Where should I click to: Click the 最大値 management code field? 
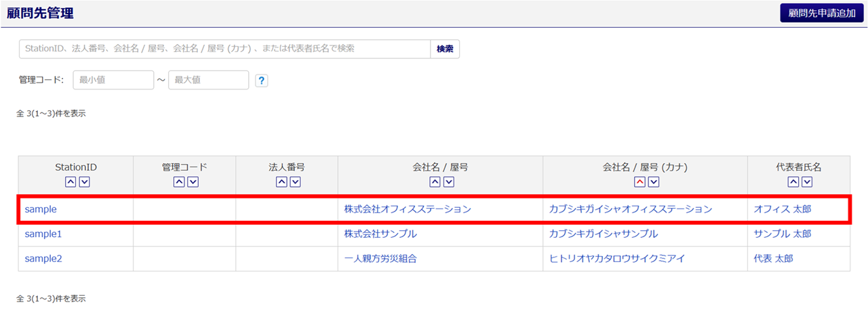point(209,80)
